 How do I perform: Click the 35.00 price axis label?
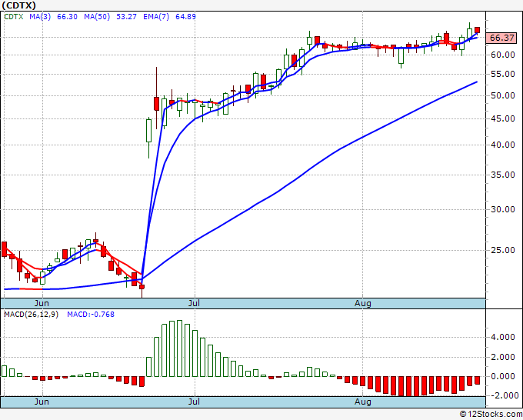tap(503, 175)
